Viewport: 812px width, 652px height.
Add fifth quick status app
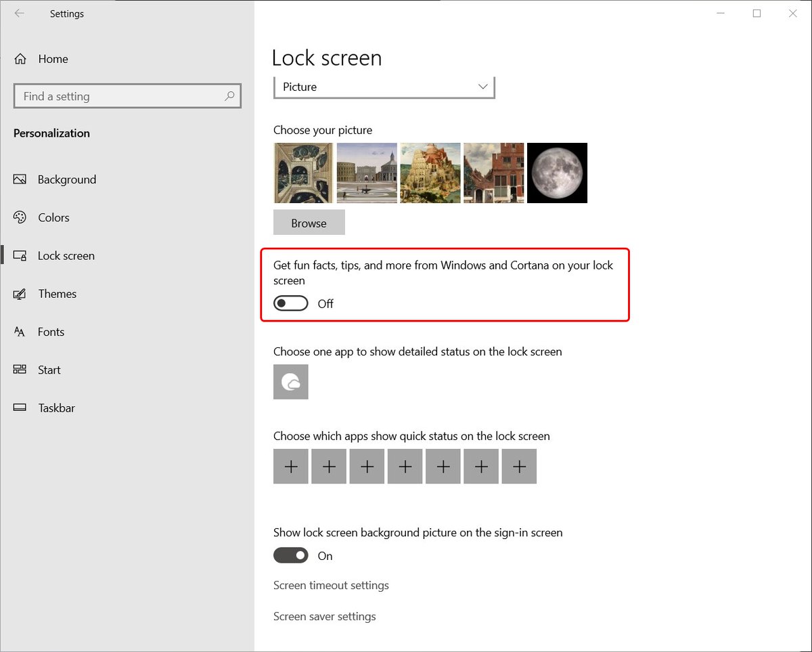(x=443, y=466)
